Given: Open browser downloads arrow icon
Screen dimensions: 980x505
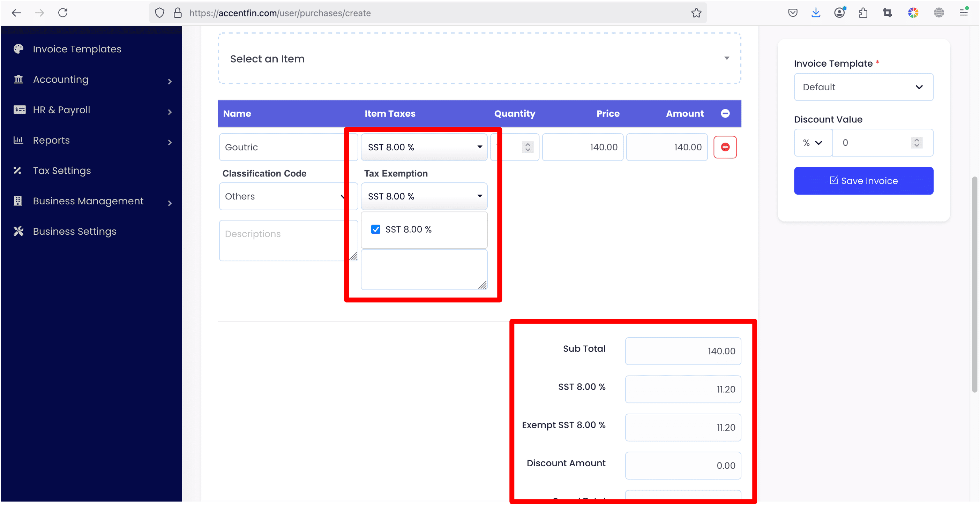Looking at the screenshot, I should (x=816, y=13).
